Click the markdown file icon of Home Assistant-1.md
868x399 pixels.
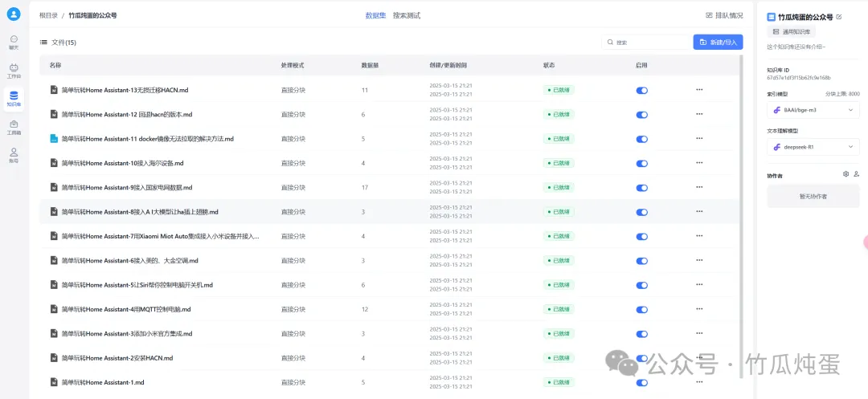(x=54, y=382)
